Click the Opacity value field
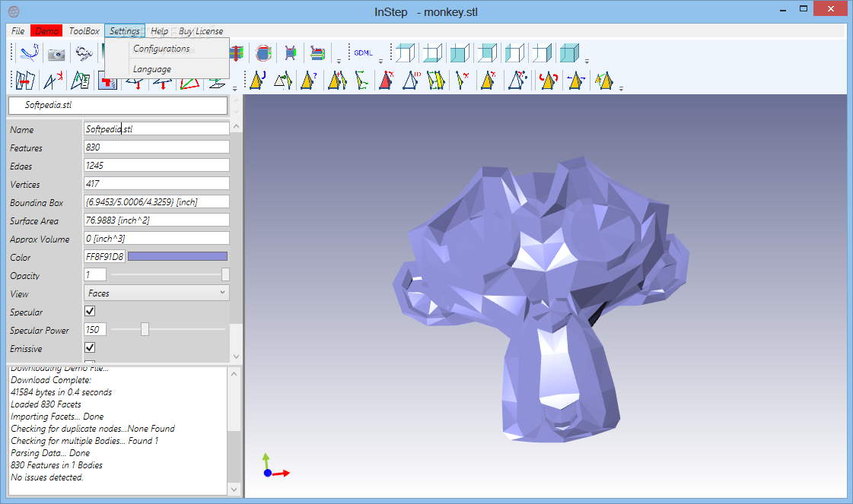The width and height of the screenshot is (853, 504). (94, 274)
